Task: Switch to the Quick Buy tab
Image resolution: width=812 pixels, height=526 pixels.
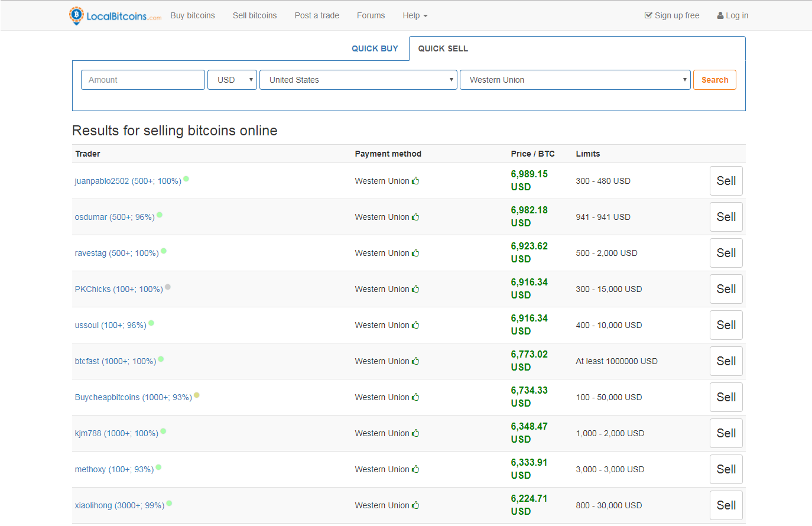Action: point(375,48)
